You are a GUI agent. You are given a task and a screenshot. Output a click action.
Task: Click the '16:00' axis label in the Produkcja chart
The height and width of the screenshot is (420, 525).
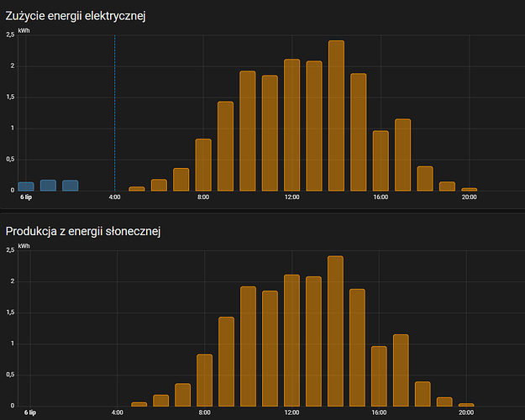tap(379, 412)
